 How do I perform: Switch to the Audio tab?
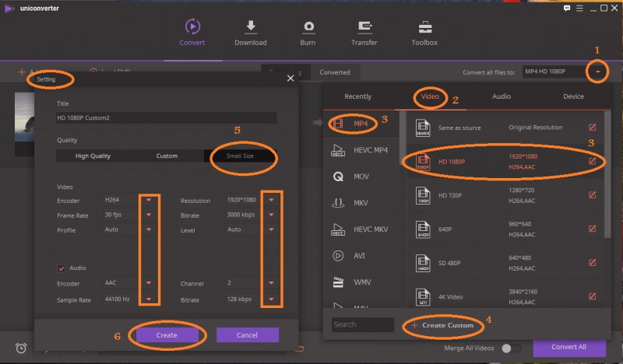502,96
